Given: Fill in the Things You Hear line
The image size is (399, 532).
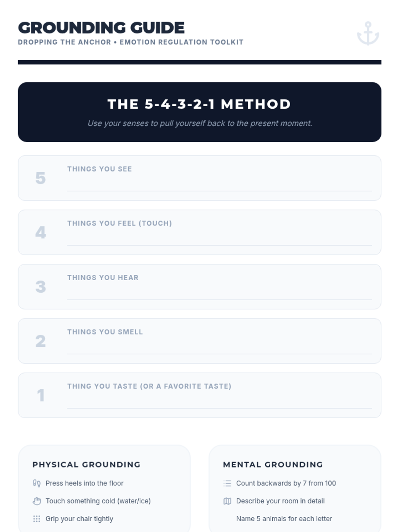Looking at the screenshot, I should point(219,293).
